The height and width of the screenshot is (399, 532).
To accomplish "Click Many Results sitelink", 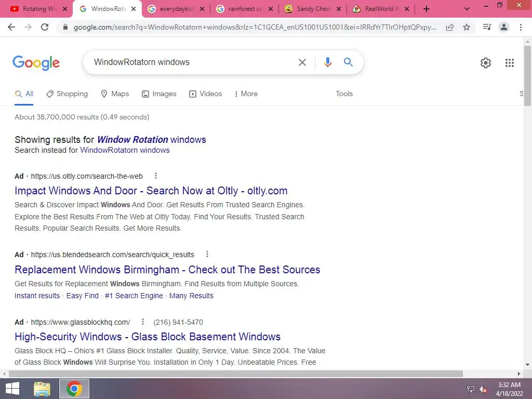I will (x=191, y=296).
